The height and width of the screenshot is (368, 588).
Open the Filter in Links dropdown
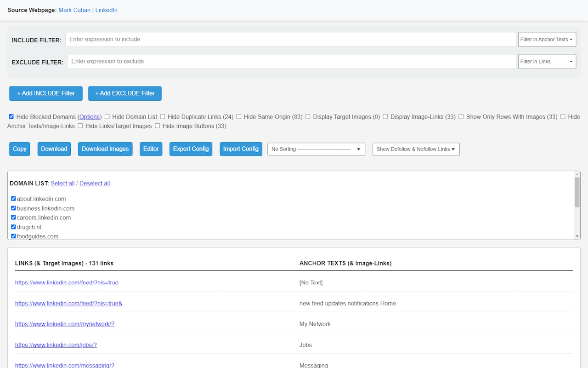[x=547, y=61]
